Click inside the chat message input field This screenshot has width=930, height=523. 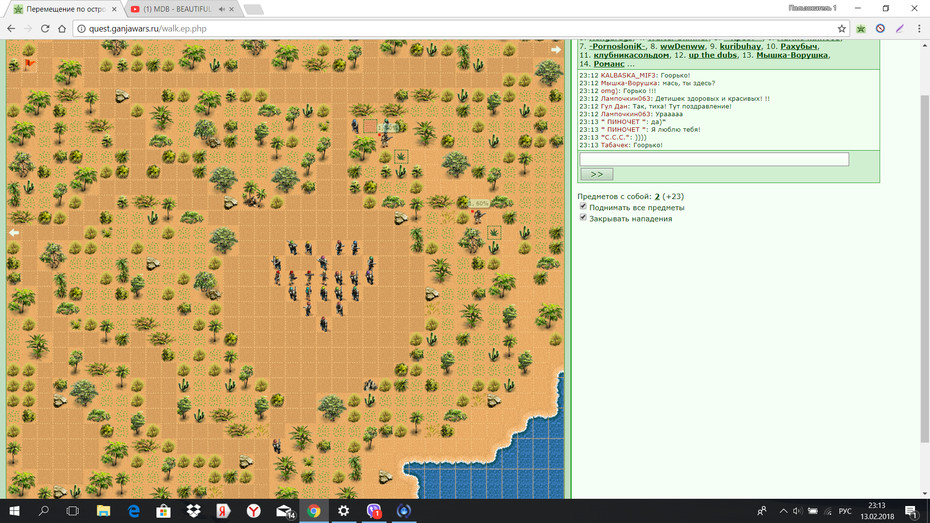point(714,159)
